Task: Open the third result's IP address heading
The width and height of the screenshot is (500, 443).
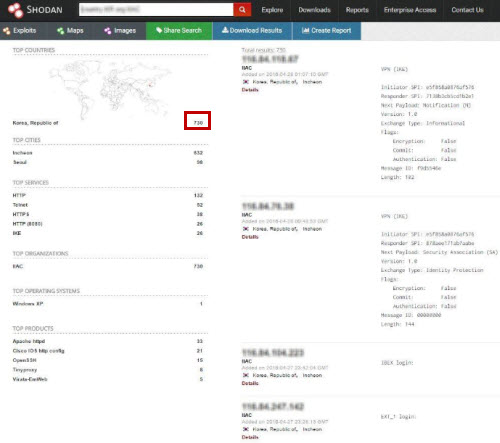Action: click(x=273, y=353)
